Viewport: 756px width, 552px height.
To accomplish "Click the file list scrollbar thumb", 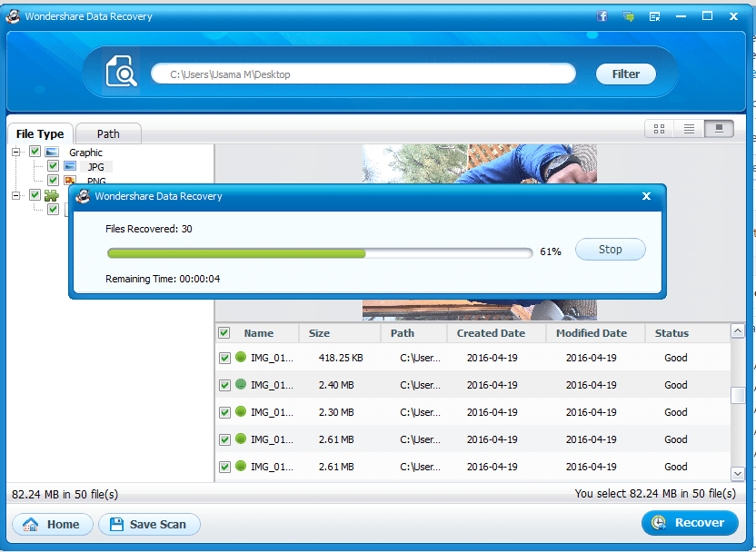I will tap(738, 396).
